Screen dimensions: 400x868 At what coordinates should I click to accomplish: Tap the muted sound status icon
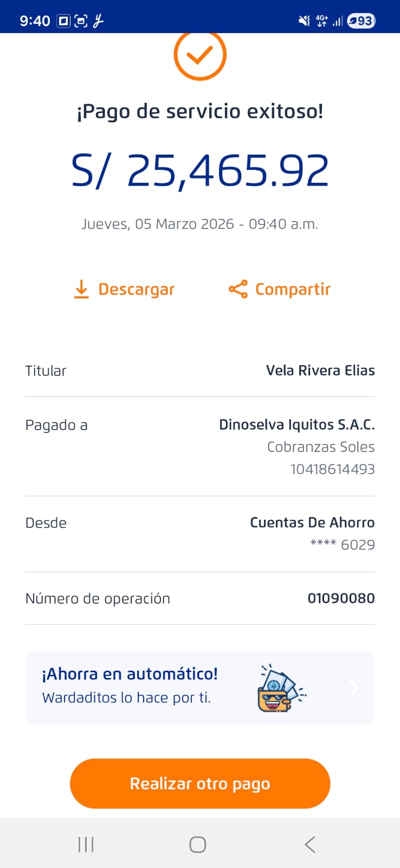pyautogui.click(x=304, y=21)
